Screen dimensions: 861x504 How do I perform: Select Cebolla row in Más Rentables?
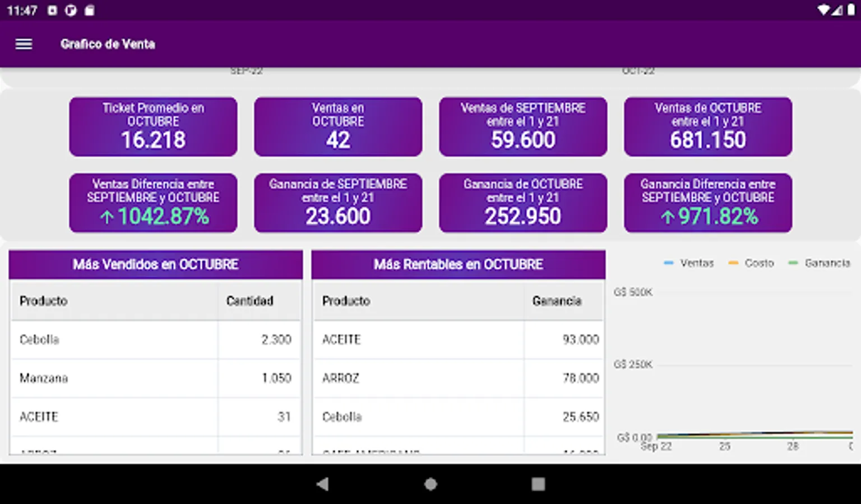coord(459,417)
